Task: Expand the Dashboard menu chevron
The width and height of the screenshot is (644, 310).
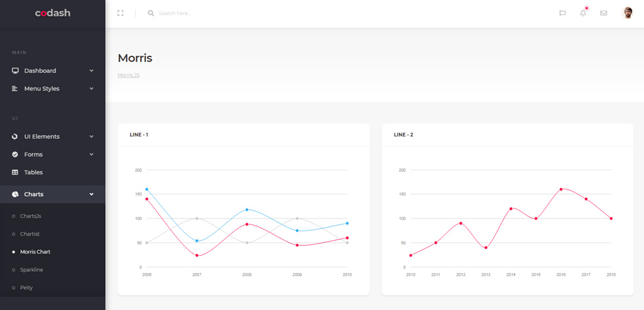Action: point(91,70)
